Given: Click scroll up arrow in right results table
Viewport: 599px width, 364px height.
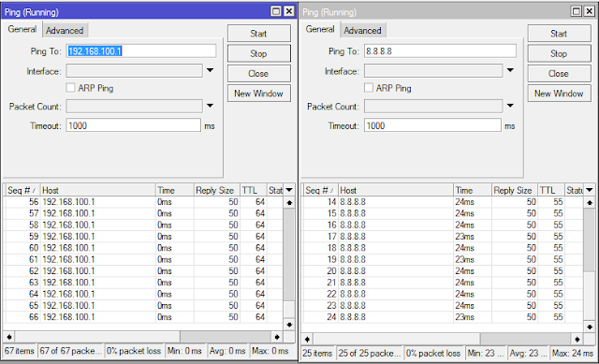Looking at the screenshot, I should 590,202.
